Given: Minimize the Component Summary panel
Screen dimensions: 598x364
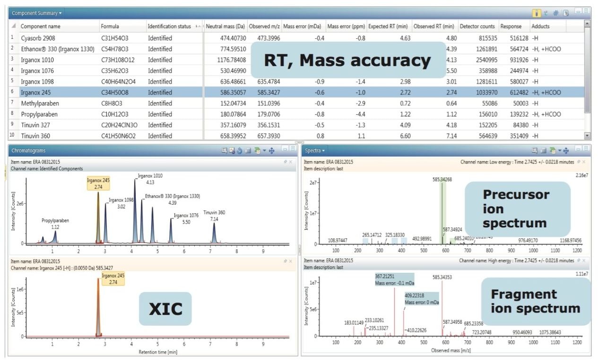Looking at the screenshot, I should 578,10.
